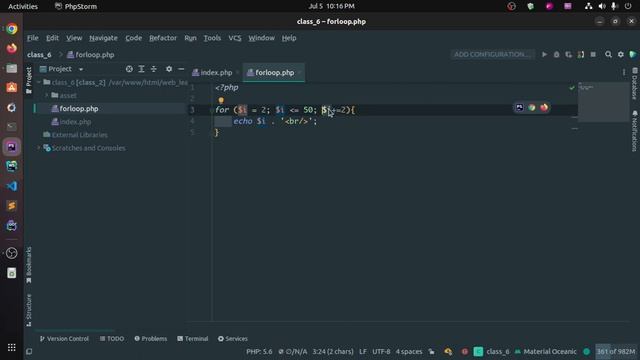
Task: Open Sublime Text from dock
Action: tap(11, 206)
